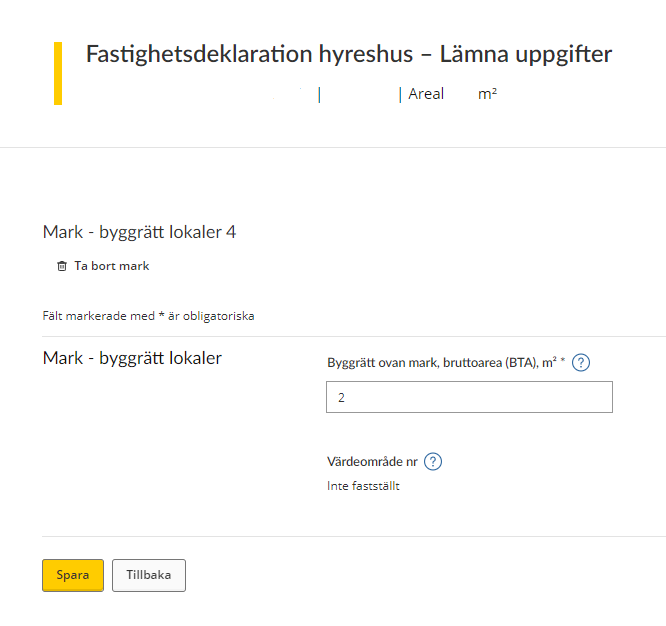The image size is (666, 626).
Task: Click the Fastighetsdeklaration hyreshus page heading
Action: 349,54
